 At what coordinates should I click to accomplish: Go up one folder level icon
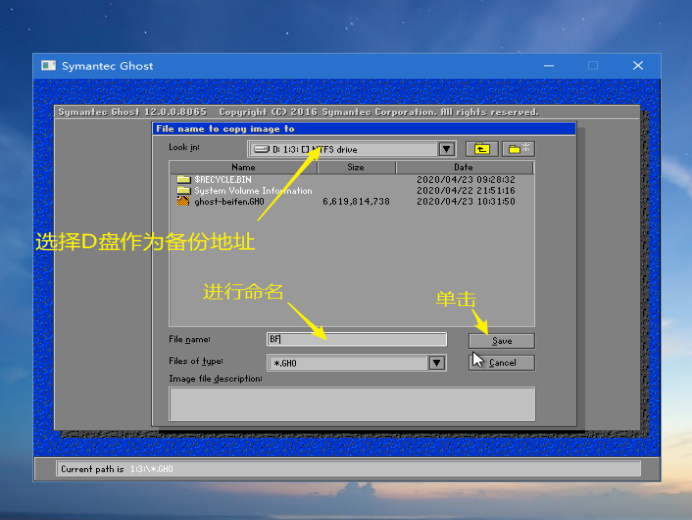point(481,149)
